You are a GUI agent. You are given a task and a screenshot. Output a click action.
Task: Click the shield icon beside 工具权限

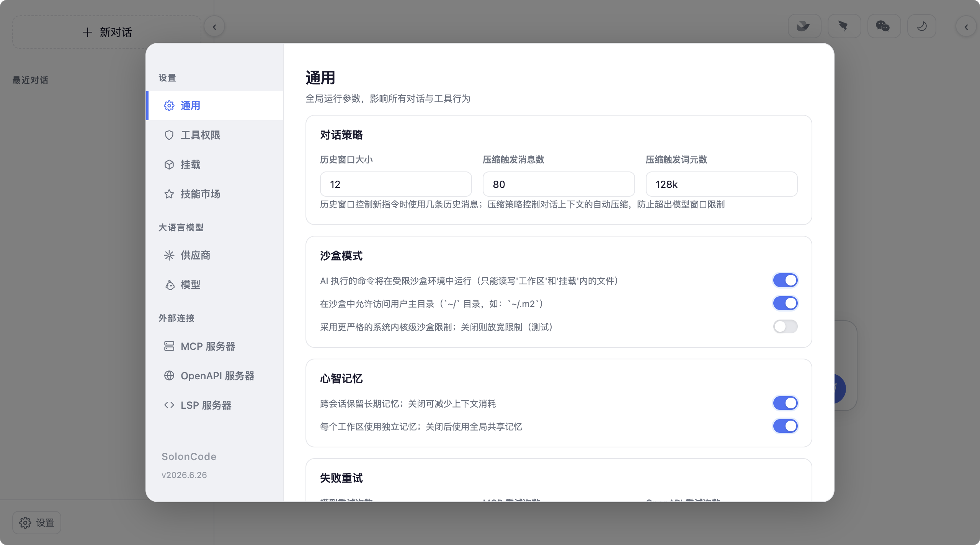[169, 135]
